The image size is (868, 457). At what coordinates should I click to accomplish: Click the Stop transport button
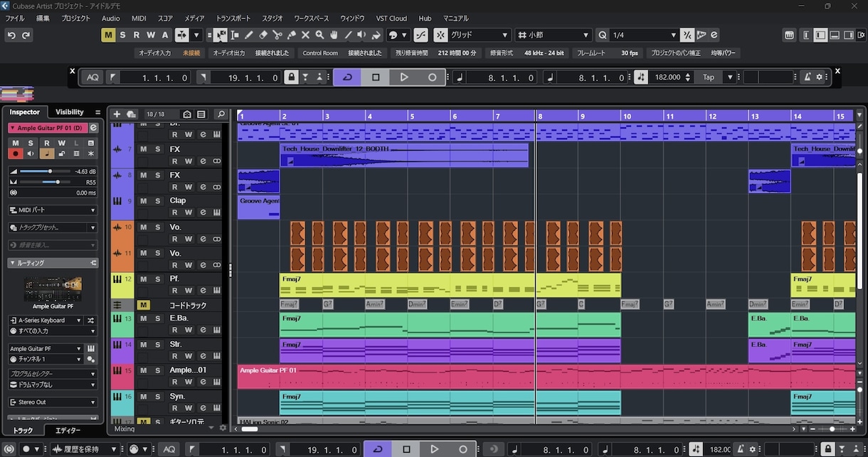coord(376,77)
